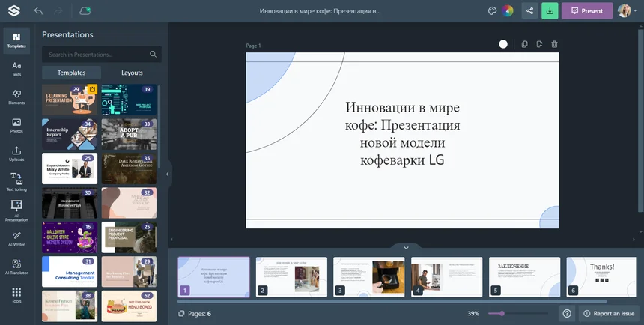Open the Templates sidebar panel

point(16,40)
